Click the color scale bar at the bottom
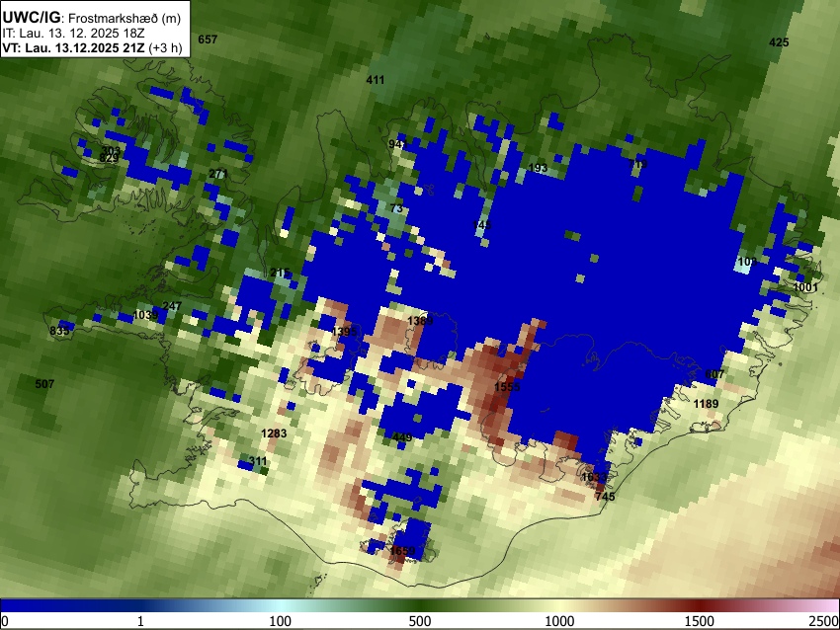The height and width of the screenshot is (630, 840). click(x=420, y=605)
